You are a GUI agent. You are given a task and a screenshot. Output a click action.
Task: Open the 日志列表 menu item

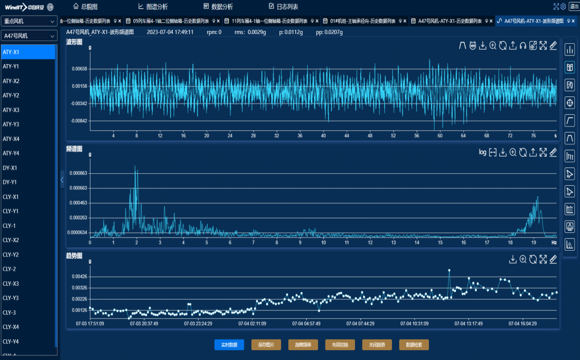[x=283, y=6]
